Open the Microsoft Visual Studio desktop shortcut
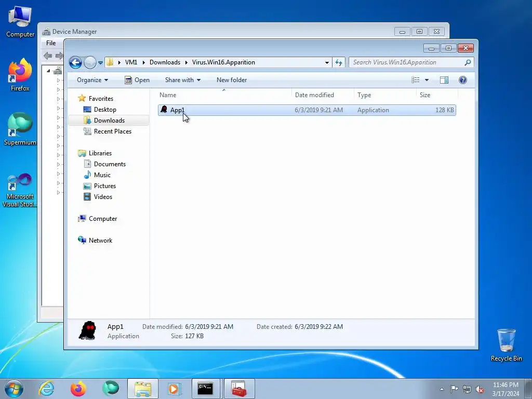Screen dimensions: 532x399 pyautogui.click(x=20, y=190)
